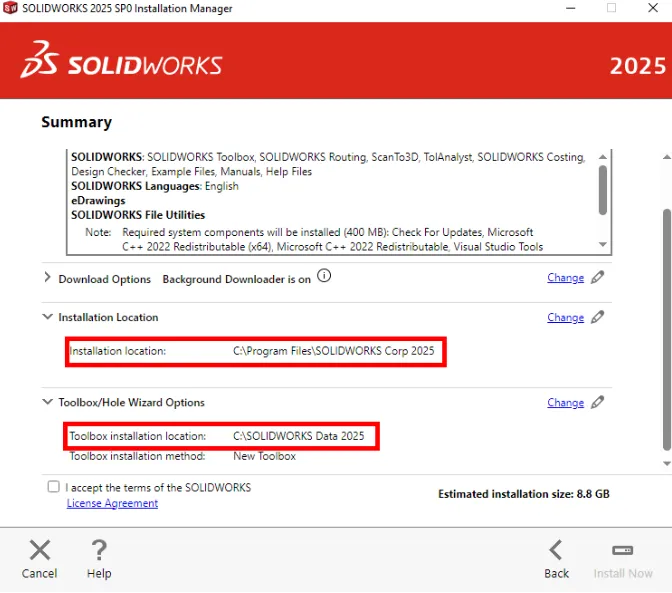
Task: Collapse the Installation Location section
Action: [x=47, y=317]
